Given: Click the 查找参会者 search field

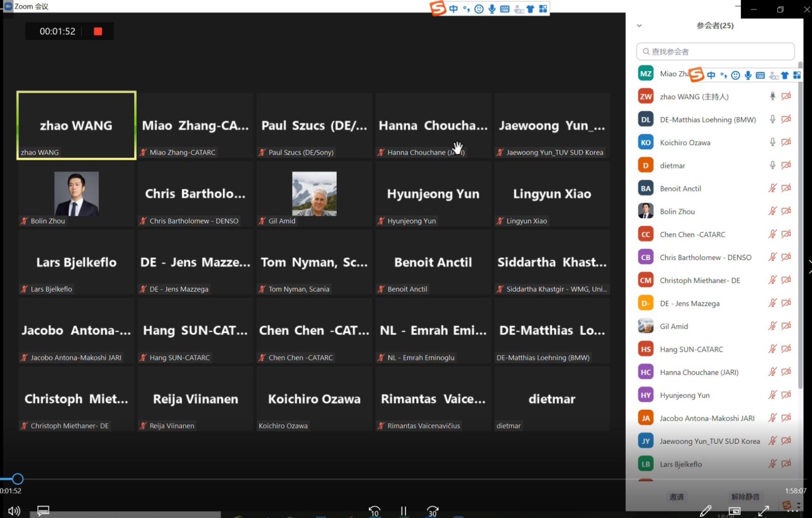Looking at the screenshot, I should click(716, 52).
